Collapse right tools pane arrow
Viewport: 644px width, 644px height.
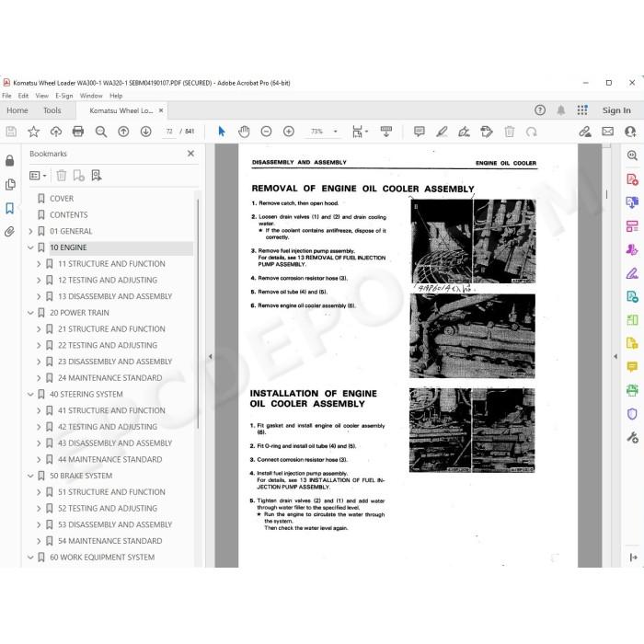[615, 357]
